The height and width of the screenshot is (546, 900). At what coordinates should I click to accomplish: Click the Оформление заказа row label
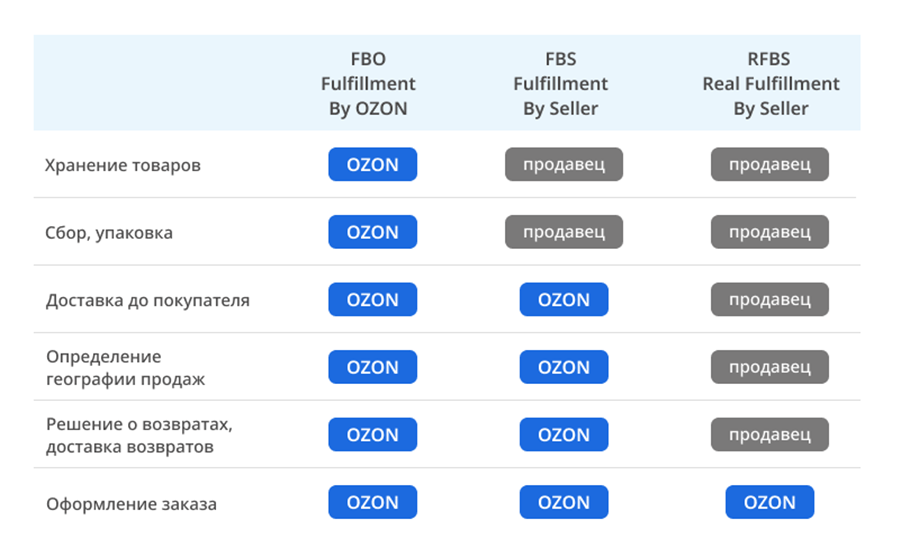coord(131,504)
